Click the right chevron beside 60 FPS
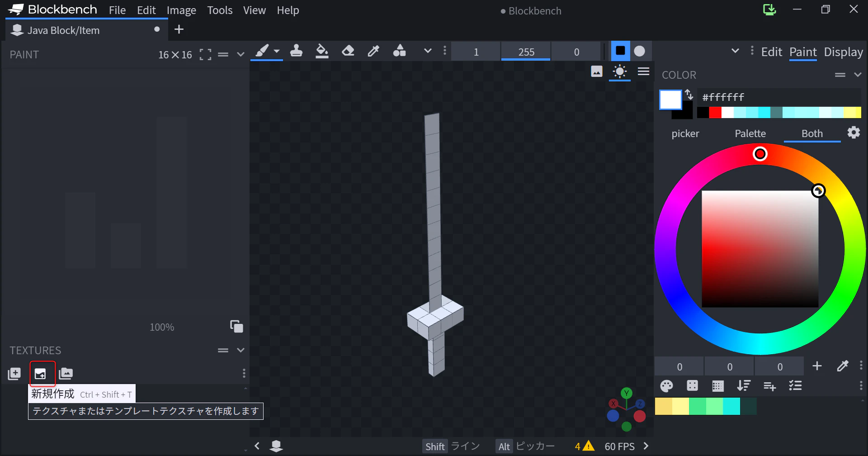 click(646, 446)
